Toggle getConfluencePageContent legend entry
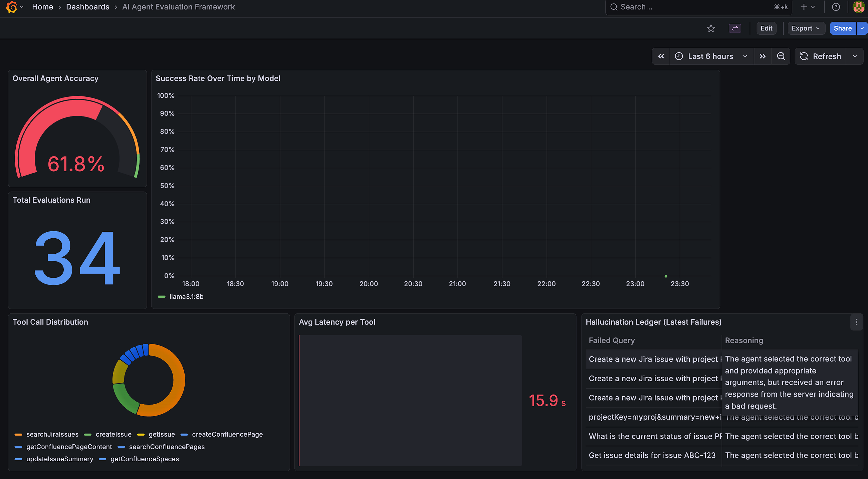The height and width of the screenshot is (479, 868). pyautogui.click(x=69, y=447)
